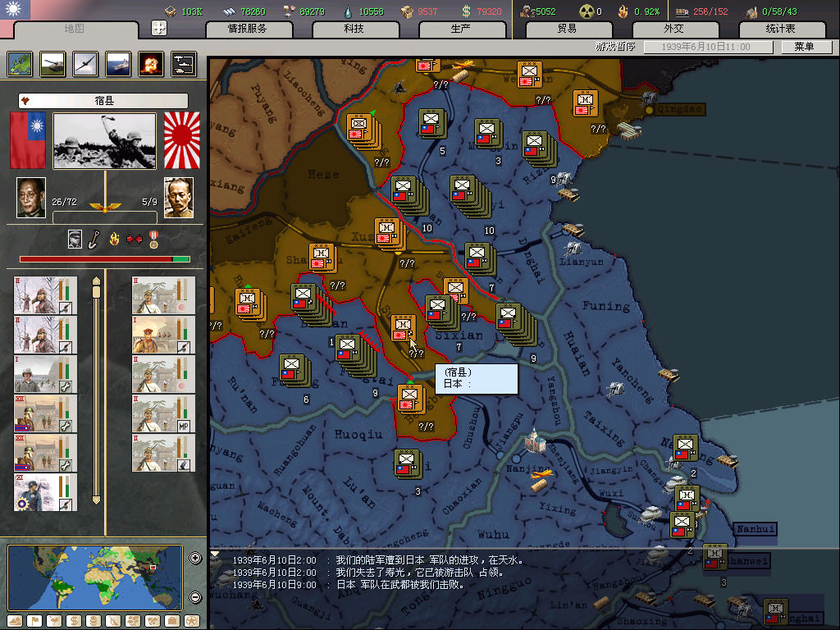
Task: Open the 贸易 tab
Action: click(x=568, y=29)
